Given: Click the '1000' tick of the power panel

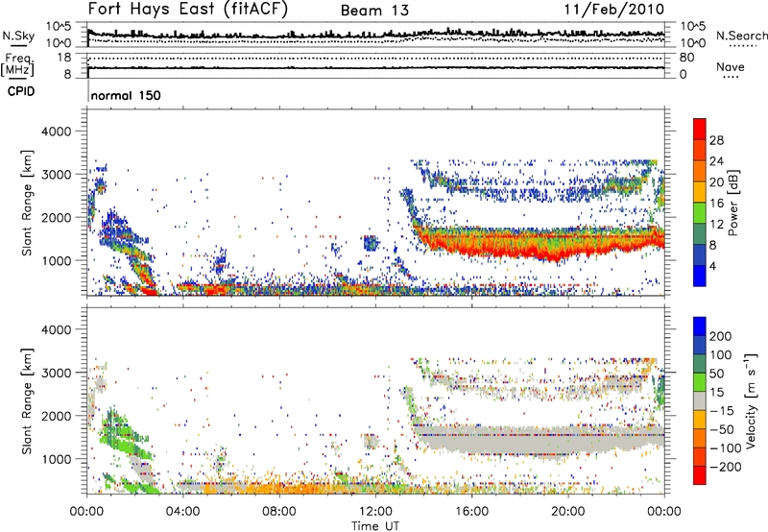Looking at the screenshot, I should tap(56, 260).
